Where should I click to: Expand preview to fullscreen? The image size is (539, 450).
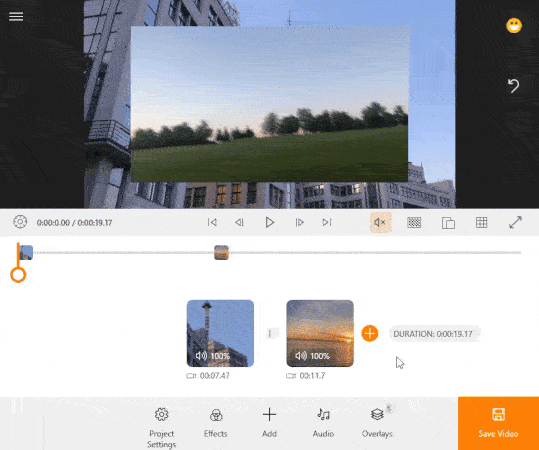[515, 222]
